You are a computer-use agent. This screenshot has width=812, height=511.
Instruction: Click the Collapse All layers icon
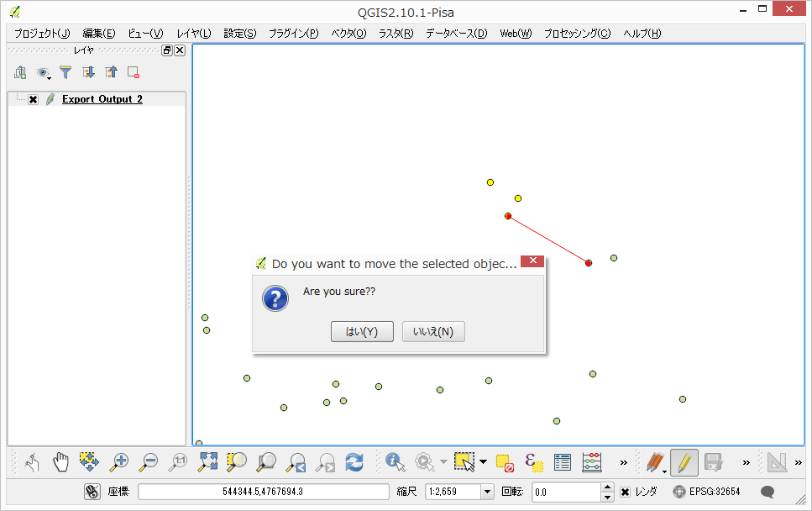(112, 72)
